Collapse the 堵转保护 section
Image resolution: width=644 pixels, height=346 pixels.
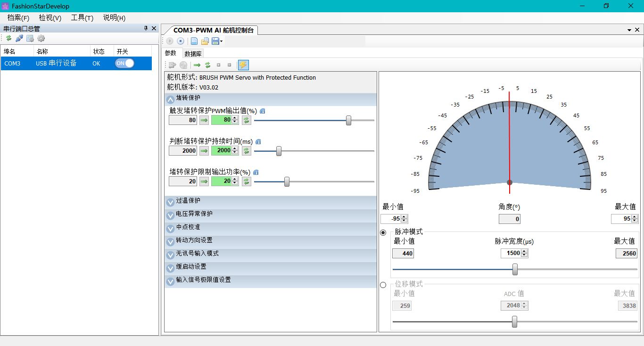click(170, 99)
